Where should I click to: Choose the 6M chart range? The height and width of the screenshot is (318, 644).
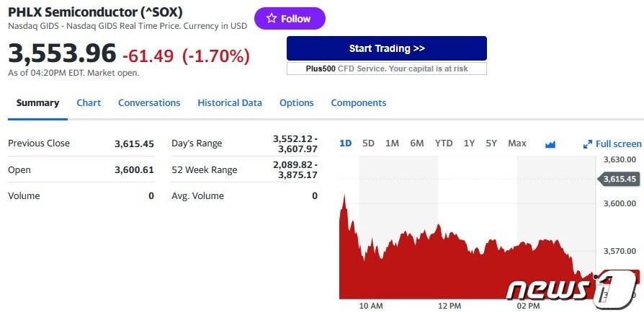(x=417, y=143)
